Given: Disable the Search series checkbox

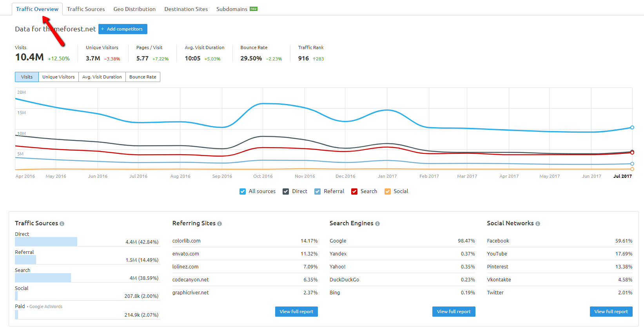Looking at the screenshot, I should coord(354,192).
